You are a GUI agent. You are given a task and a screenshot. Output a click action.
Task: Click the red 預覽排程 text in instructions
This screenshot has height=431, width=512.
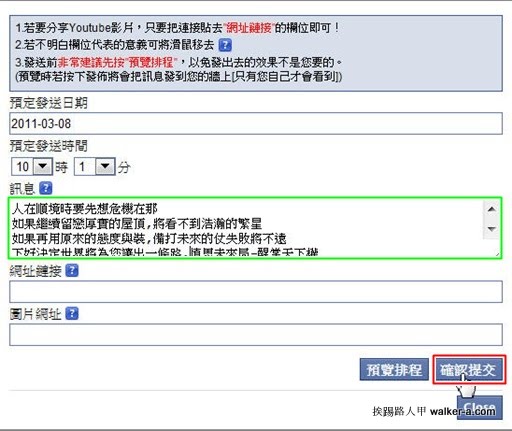(x=151, y=62)
